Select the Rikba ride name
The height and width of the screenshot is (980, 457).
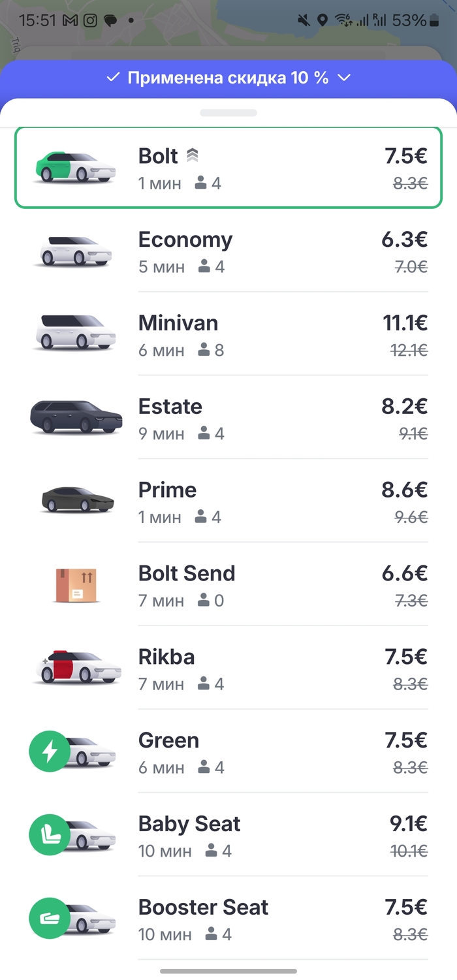tap(166, 657)
